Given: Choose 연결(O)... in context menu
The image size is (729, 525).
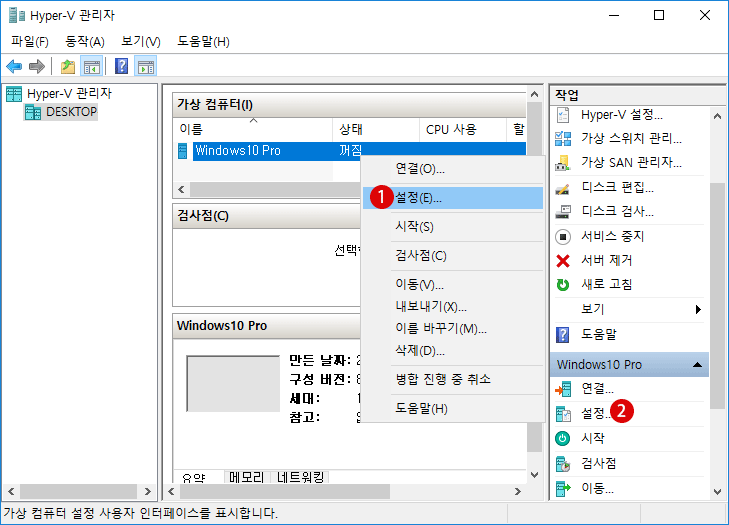Looking at the screenshot, I should (x=452, y=169).
